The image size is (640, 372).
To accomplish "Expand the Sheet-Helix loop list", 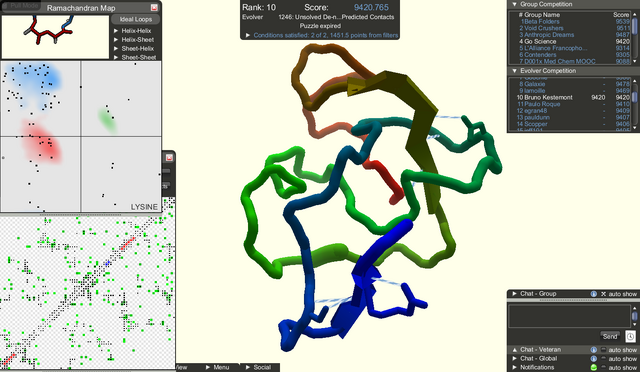I will (x=116, y=48).
